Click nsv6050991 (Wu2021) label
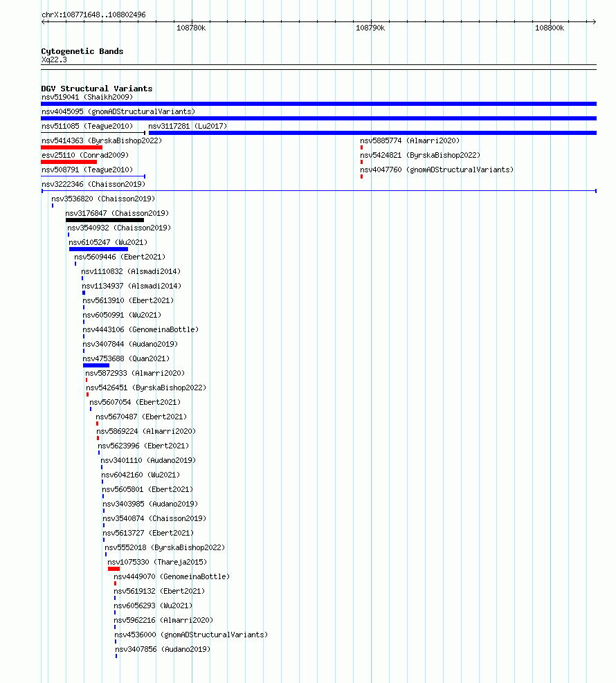616x683 pixels. coord(122,315)
